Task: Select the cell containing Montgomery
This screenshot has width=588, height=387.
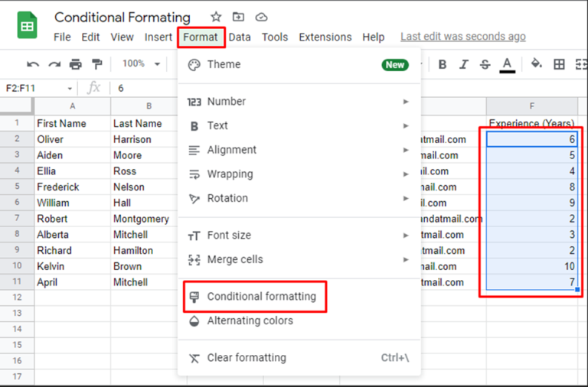Action: [x=145, y=219]
